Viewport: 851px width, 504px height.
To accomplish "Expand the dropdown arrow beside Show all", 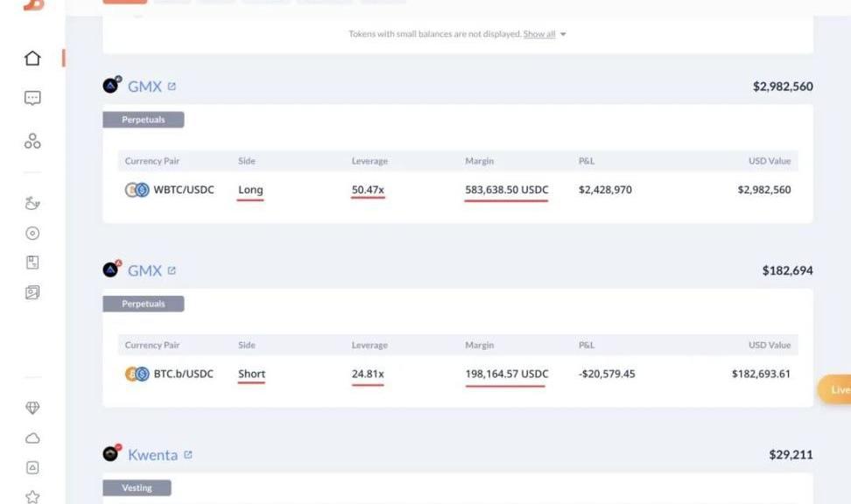I will 563,35.
